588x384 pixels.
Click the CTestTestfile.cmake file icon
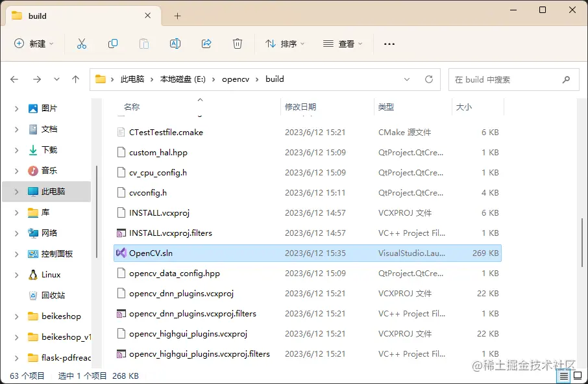point(121,132)
